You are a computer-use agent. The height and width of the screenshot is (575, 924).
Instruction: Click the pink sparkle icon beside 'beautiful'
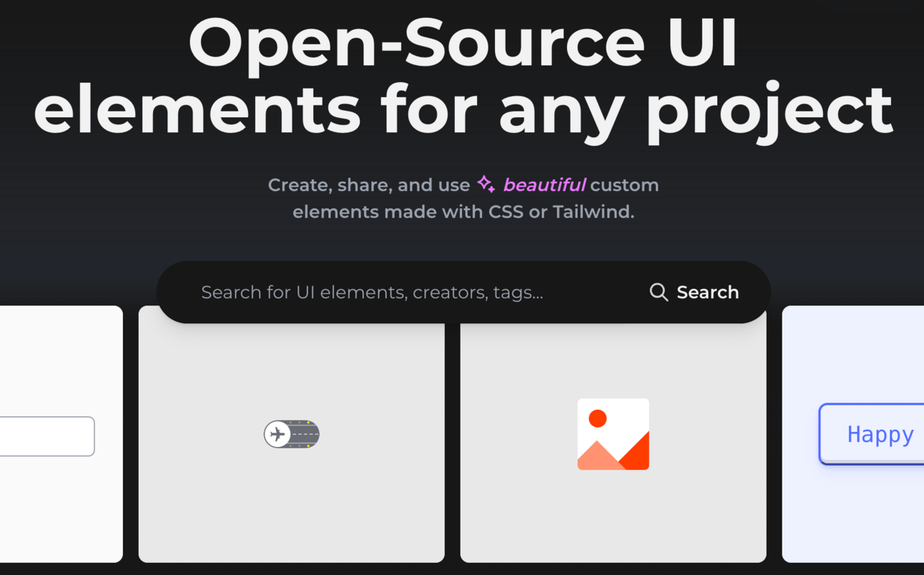pyautogui.click(x=486, y=185)
